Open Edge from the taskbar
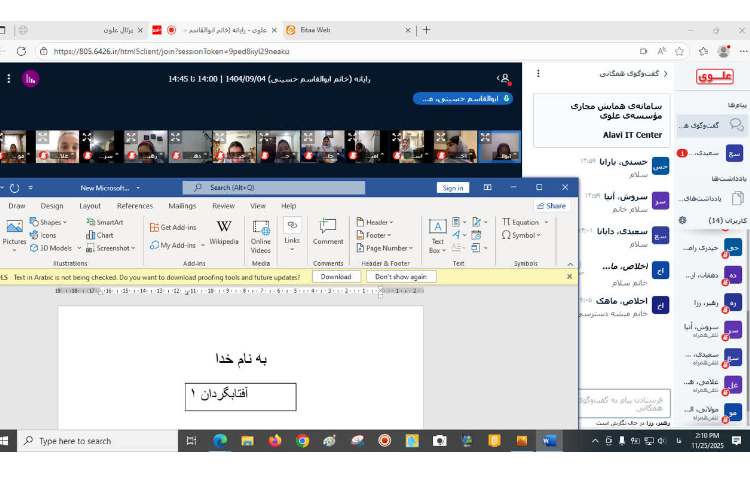Screen dimensions: 750x480 (220, 440)
